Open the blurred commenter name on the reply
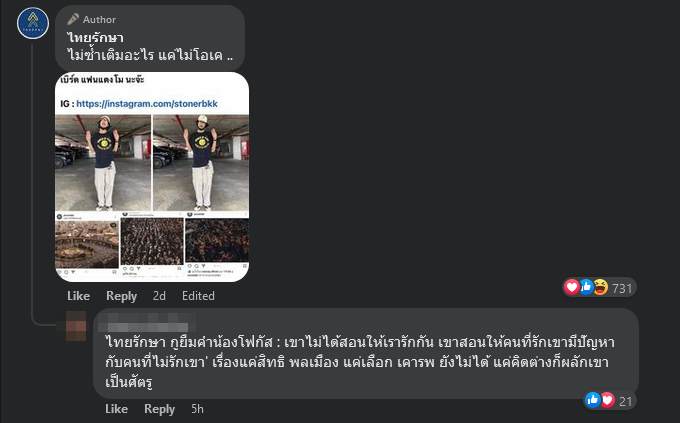 [x=147, y=323]
